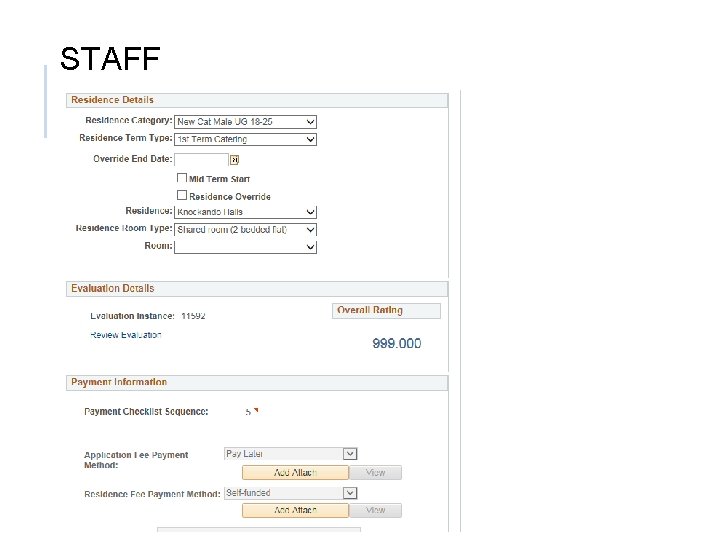The width and height of the screenshot is (720, 540).
Task: Click the Payment Checklist Sequence value 5
Action: pos(248,412)
